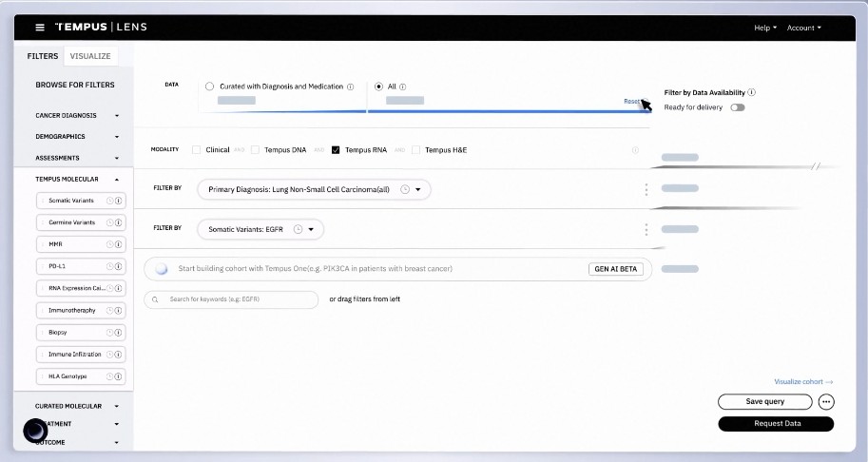Toggle the Ready for delivery switch
The height and width of the screenshot is (462, 868).
coord(738,107)
